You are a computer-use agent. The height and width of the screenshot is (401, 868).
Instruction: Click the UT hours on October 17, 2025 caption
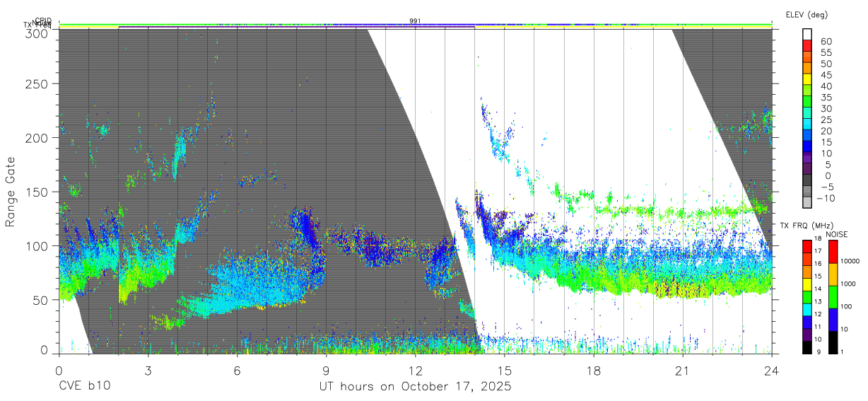[x=414, y=386]
